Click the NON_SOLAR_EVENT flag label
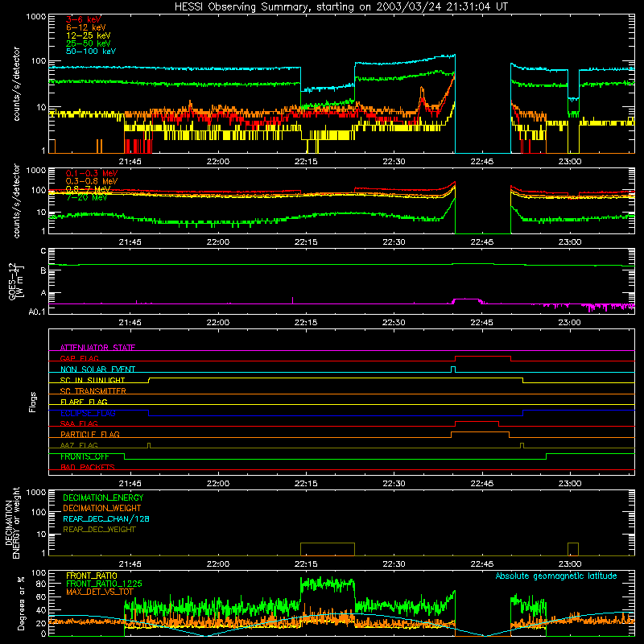This screenshot has width=644, height=644. [x=97, y=369]
